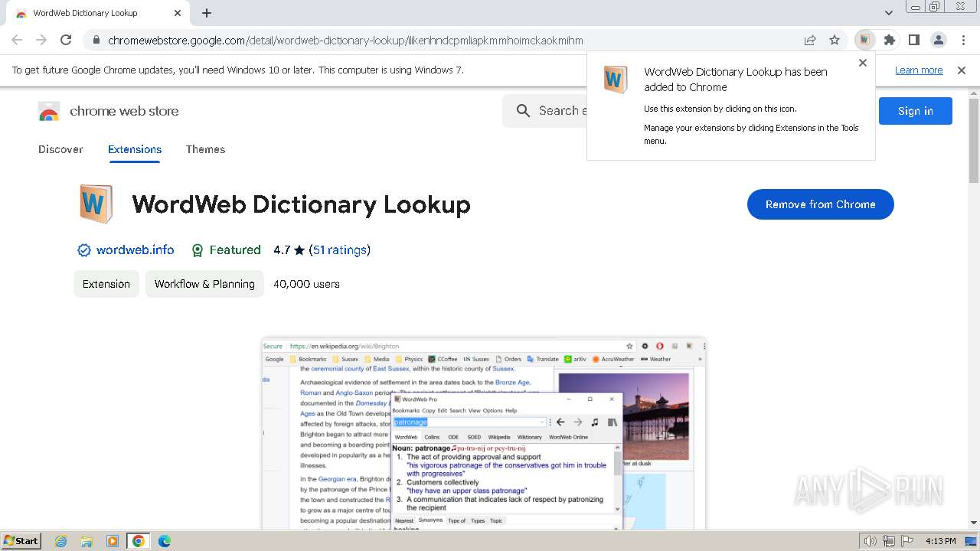Image resolution: width=980 pixels, height=551 pixels.
Task: Open Windows Media Player from taskbar
Action: 113,541
